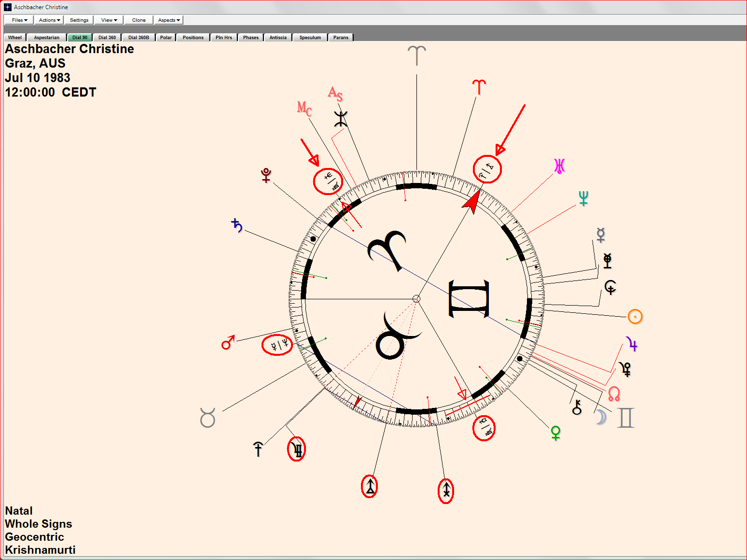The width and height of the screenshot is (747, 560).
Task: Click the blue Saturn glyph
Action: (x=237, y=225)
